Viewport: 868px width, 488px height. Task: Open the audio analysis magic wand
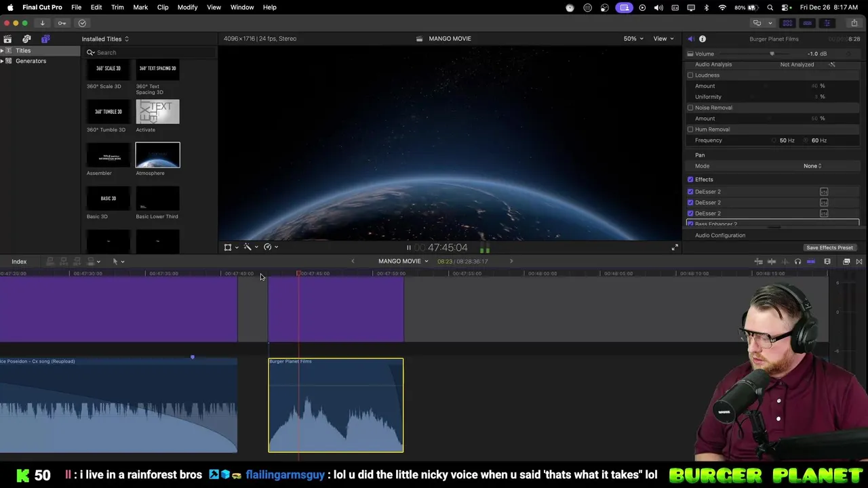click(x=832, y=64)
